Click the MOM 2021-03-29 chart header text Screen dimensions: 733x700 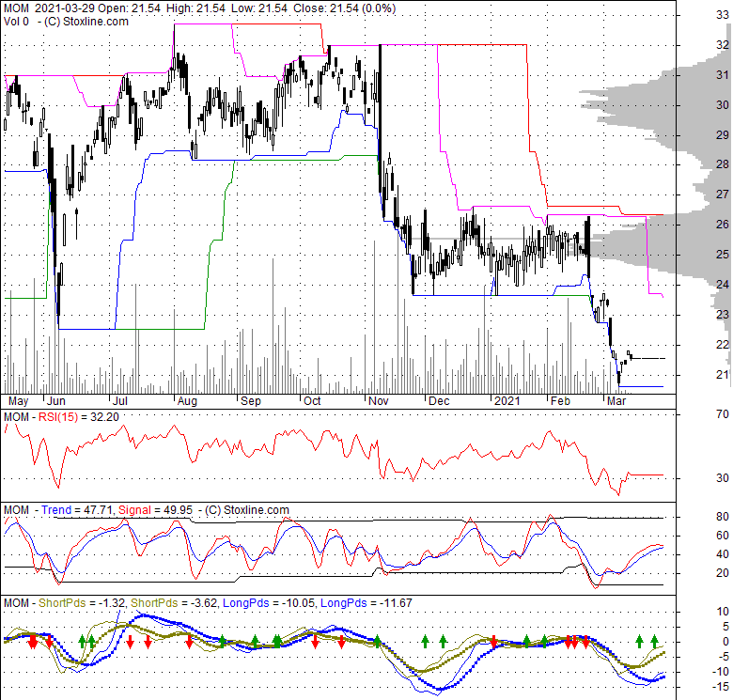click(47, 8)
